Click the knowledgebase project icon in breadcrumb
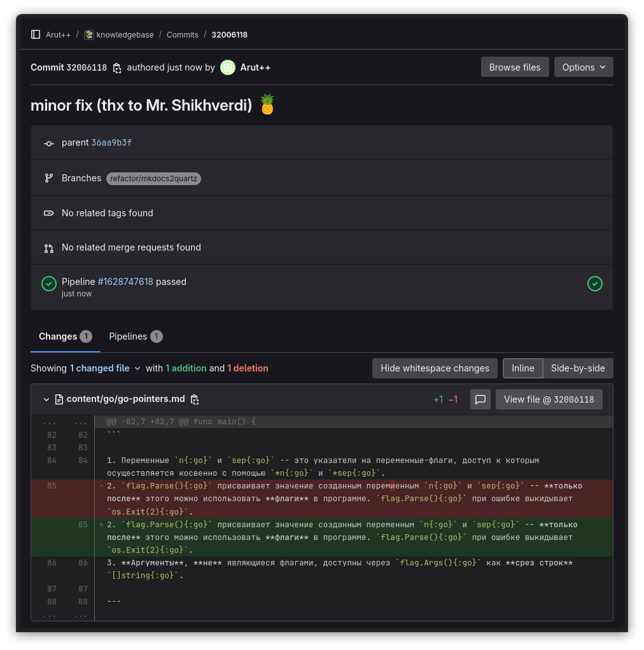The height and width of the screenshot is (650, 644). (x=89, y=34)
